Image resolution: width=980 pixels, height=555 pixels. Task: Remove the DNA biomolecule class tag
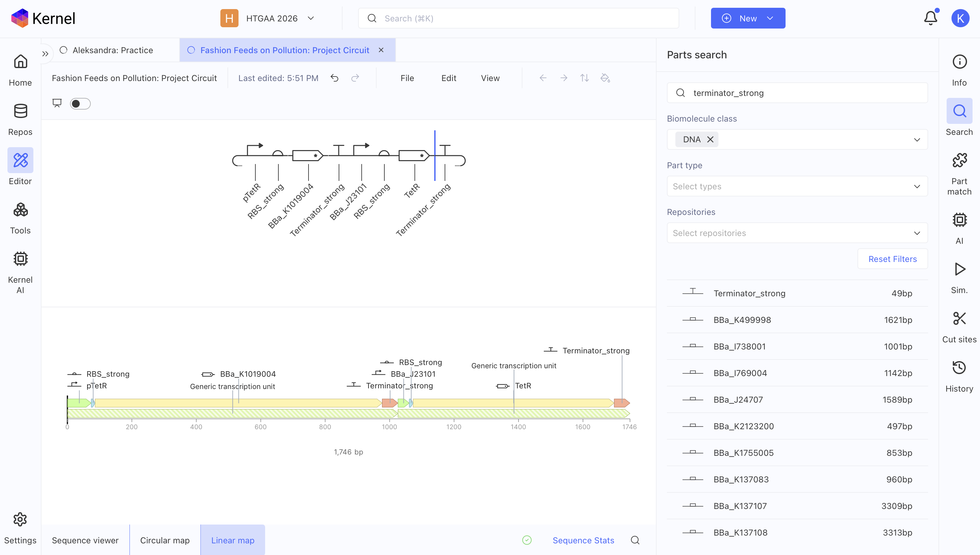click(710, 139)
